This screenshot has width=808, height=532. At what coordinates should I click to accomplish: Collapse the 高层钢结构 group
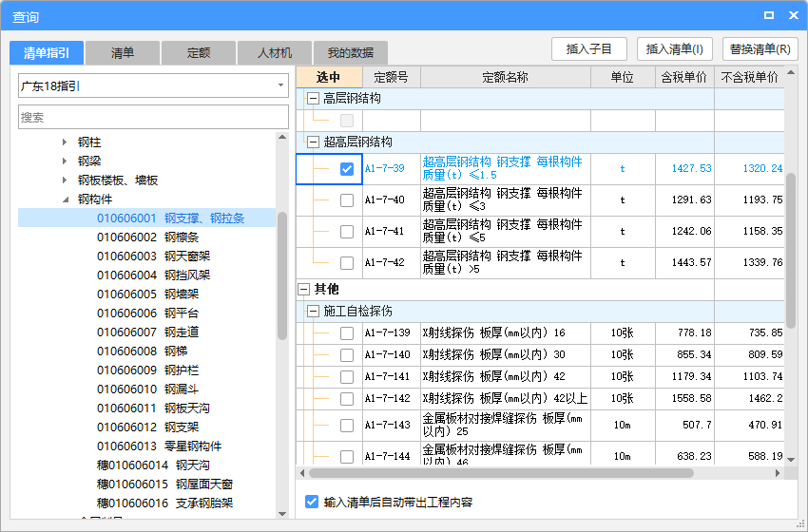tap(313, 99)
